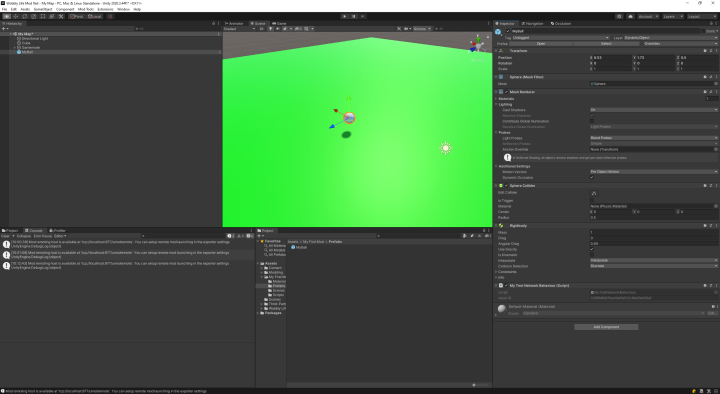Select the Rotate tool in the toolbar

pyautogui.click(x=24, y=16)
